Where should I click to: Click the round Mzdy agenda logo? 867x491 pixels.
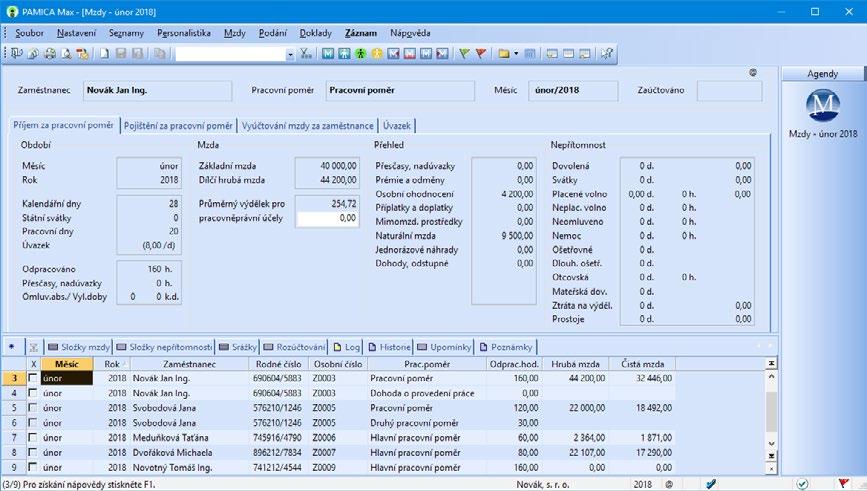point(823,105)
